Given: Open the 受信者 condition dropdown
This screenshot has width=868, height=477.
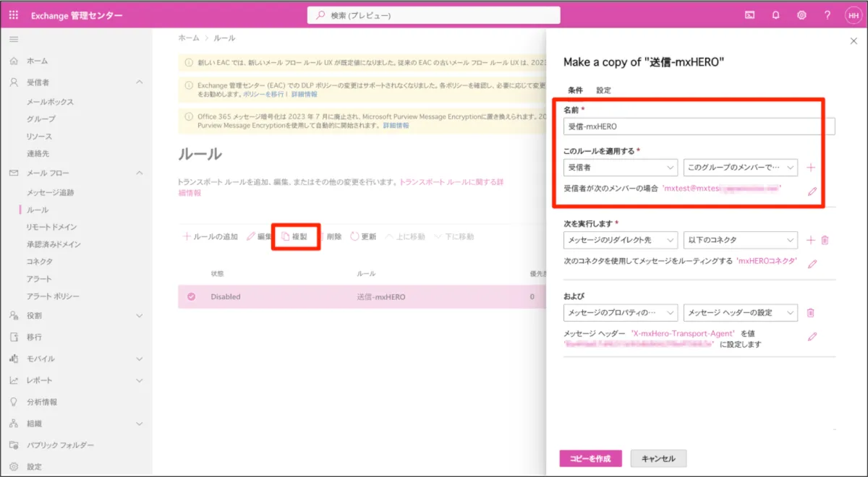Looking at the screenshot, I should [x=620, y=168].
